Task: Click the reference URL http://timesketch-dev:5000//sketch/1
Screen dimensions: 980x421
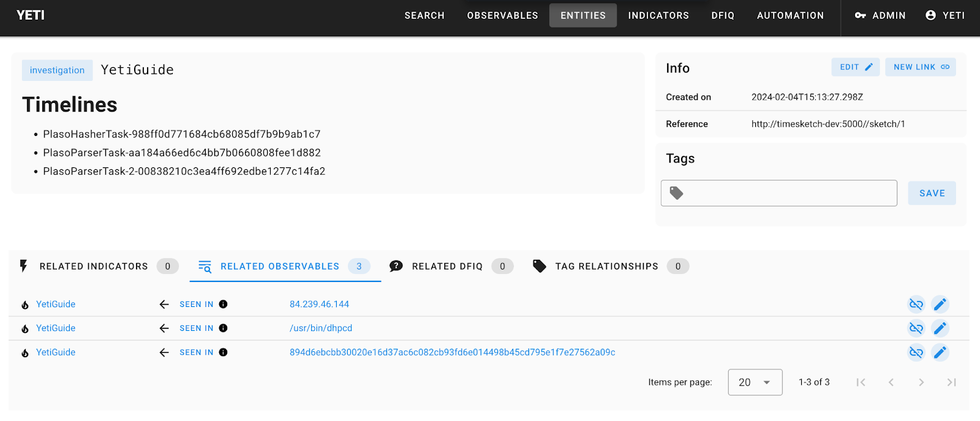Action: coord(828,124)
